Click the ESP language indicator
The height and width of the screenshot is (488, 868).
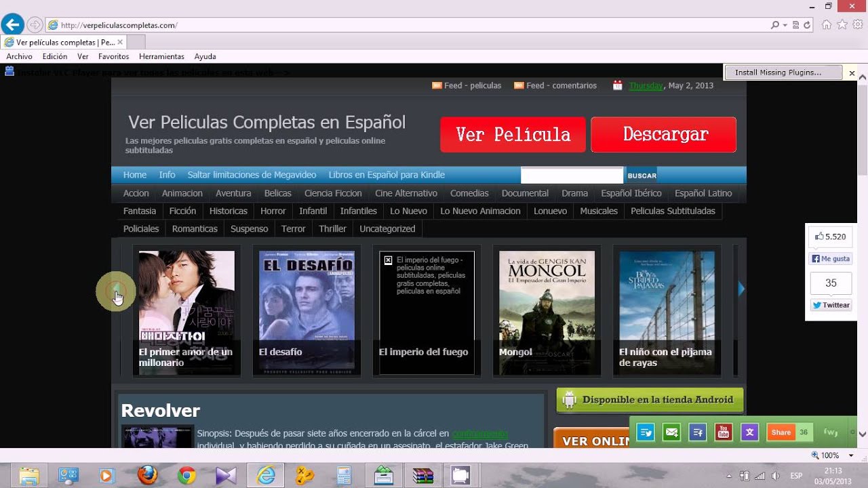click(x=797, y=476)
